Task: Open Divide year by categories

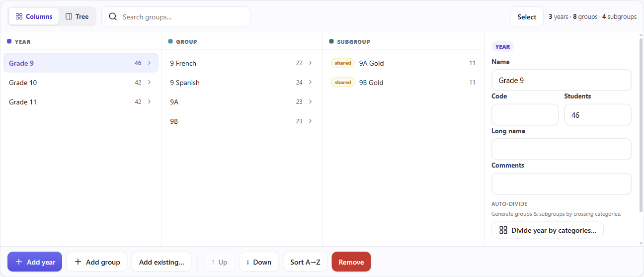Action: 548,230
